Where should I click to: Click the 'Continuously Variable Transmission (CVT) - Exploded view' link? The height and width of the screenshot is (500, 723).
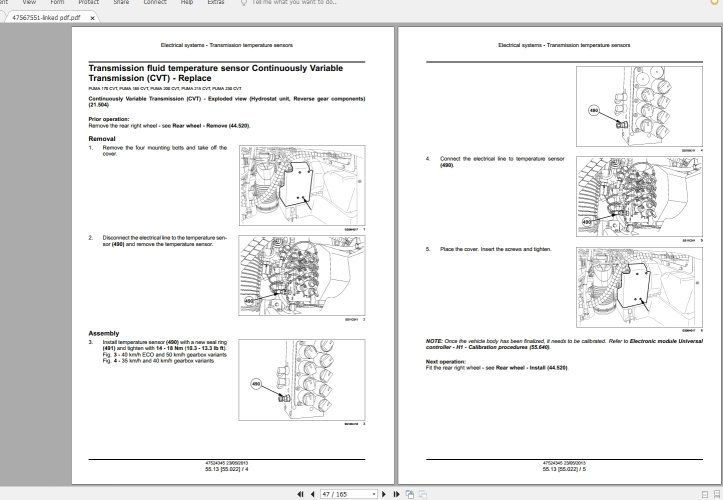coord(226,102)
